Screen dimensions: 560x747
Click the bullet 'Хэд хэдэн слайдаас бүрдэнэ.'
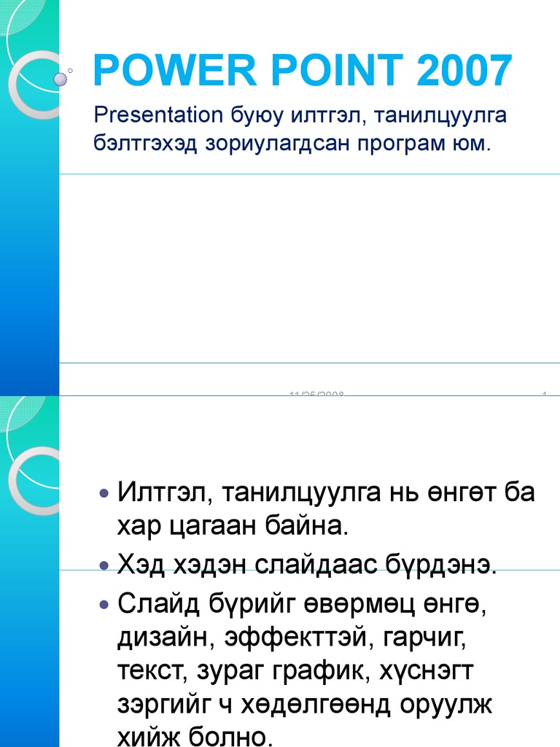point(307,565)
